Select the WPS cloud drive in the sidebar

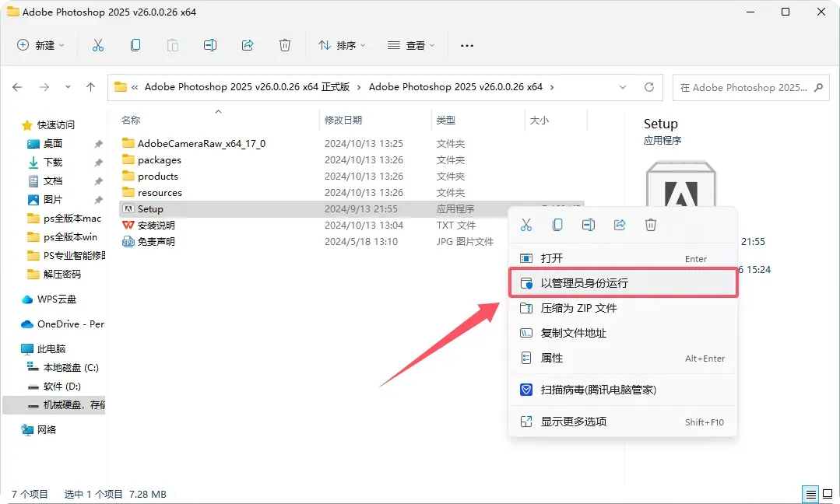[48, 299]
